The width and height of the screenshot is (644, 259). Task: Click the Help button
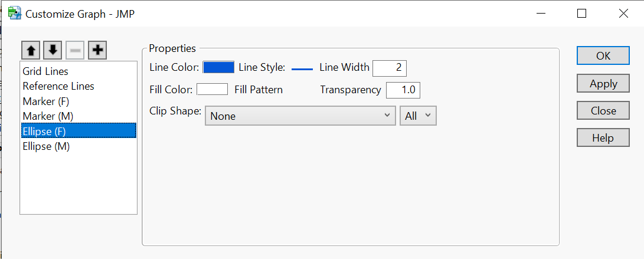click(x=603, y=138)
